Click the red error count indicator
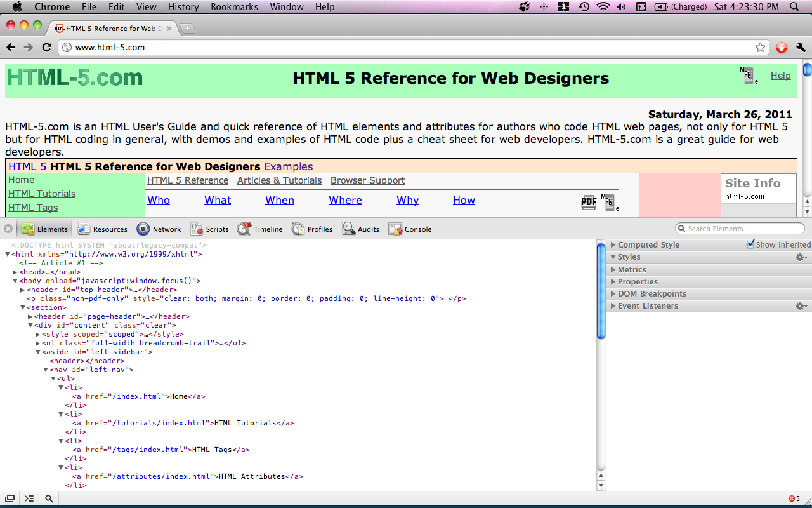 tap(794, 498)
